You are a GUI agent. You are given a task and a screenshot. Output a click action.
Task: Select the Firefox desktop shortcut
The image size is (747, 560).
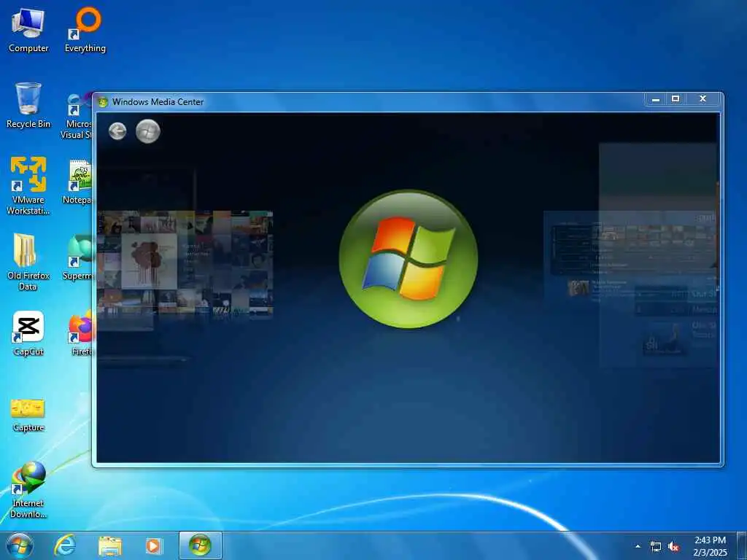click(82, 333)
